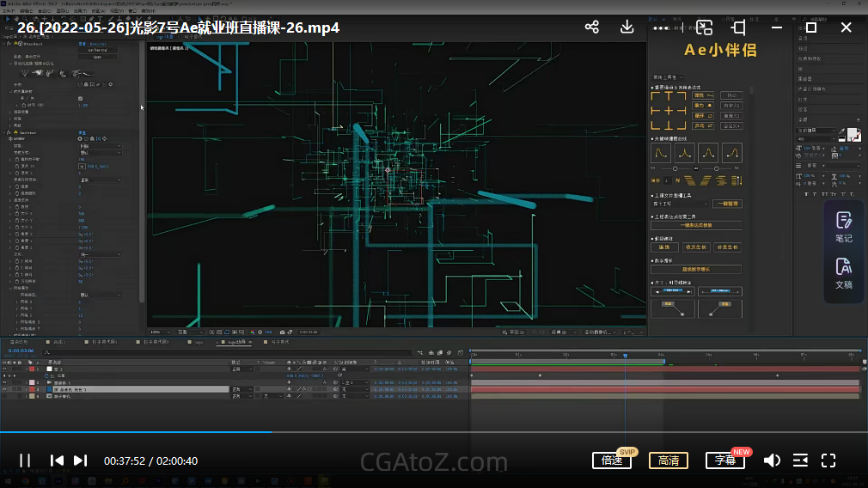Mute the video volume
Viewport: 868px width, 488px height.
tap(772, 461)
